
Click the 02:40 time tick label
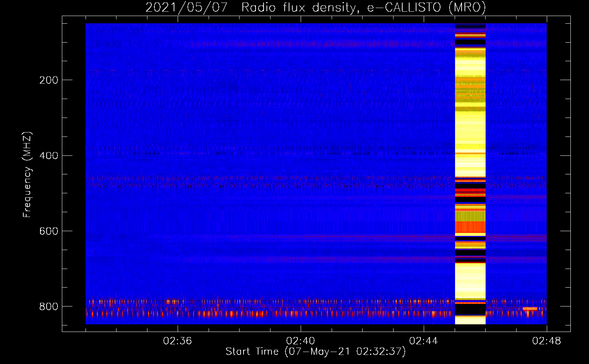(301, 341)
